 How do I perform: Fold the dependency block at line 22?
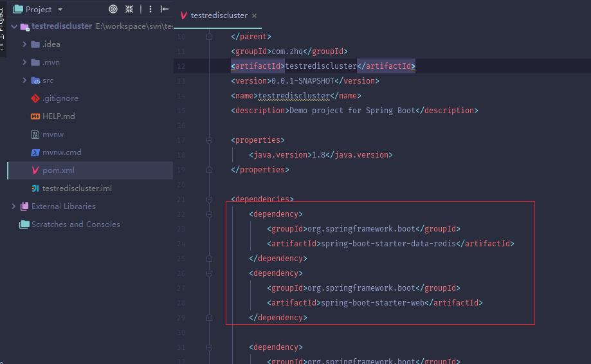pos(209,214)
